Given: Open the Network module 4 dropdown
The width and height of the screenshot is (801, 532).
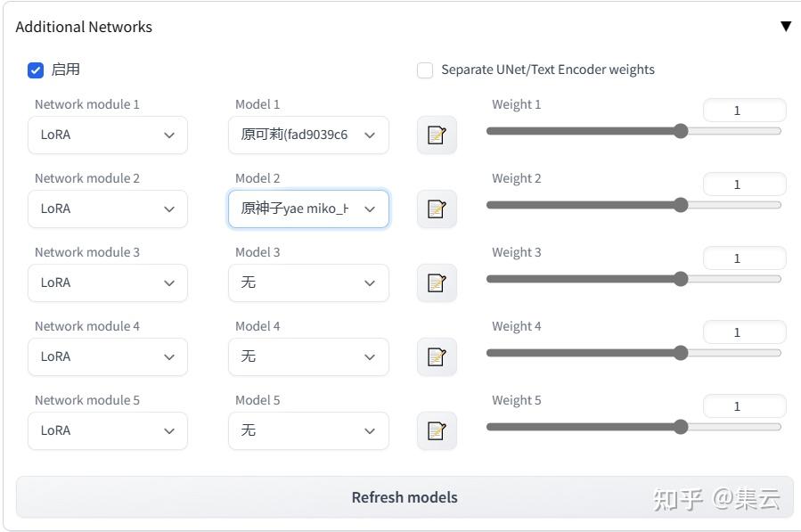Looking at the screenshot, I should tap(108, 357).
